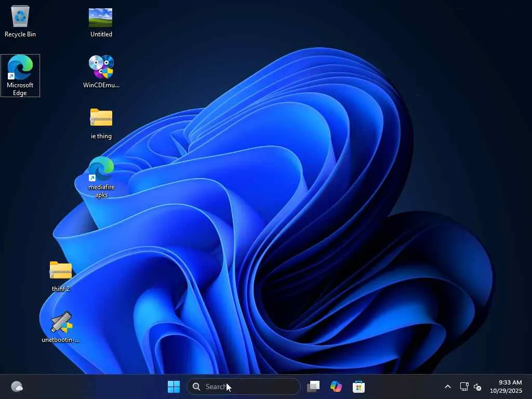
Task: Select the Recycle Bin desktop icon
Action: pyautogui.click(x=20, y=16)
